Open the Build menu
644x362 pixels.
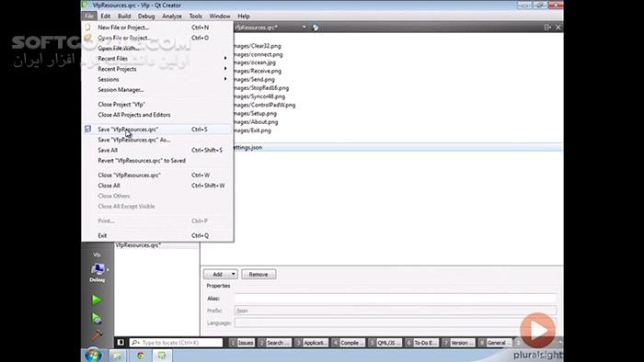pyautogui.click(x=124, y=16)
